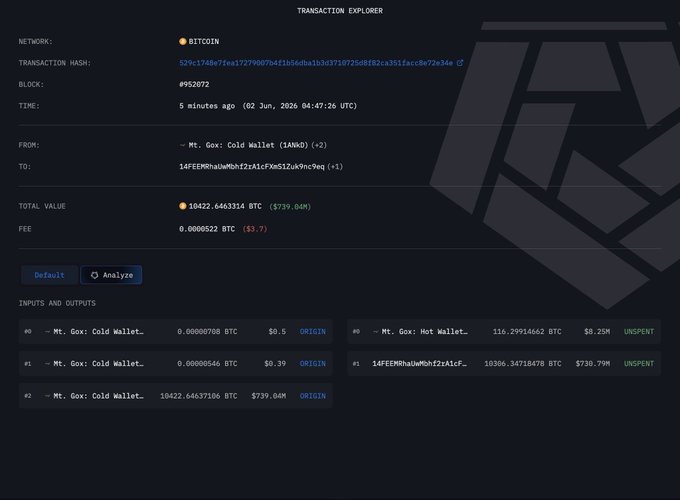The width and height of the screenshot is (680, 500).
Task: Open input #1 Mt. Gox: Cold Wallet entry
Action: (x=98, y=363)
